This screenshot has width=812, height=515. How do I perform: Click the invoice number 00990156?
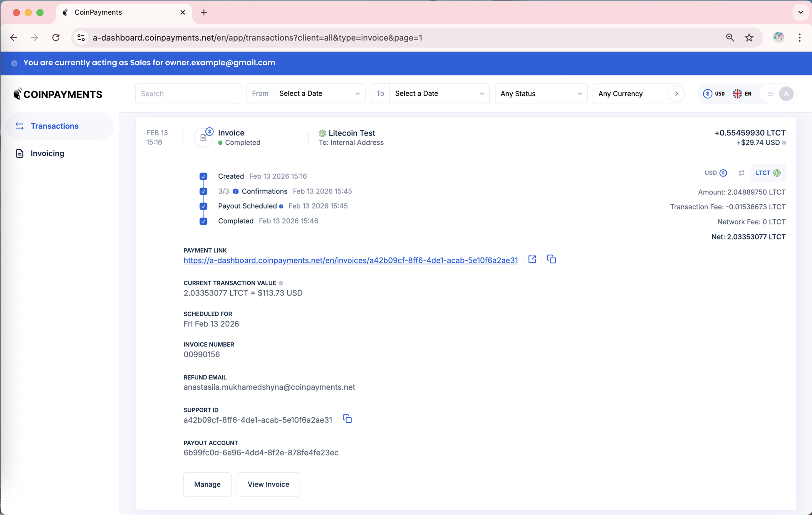(202, 355)
